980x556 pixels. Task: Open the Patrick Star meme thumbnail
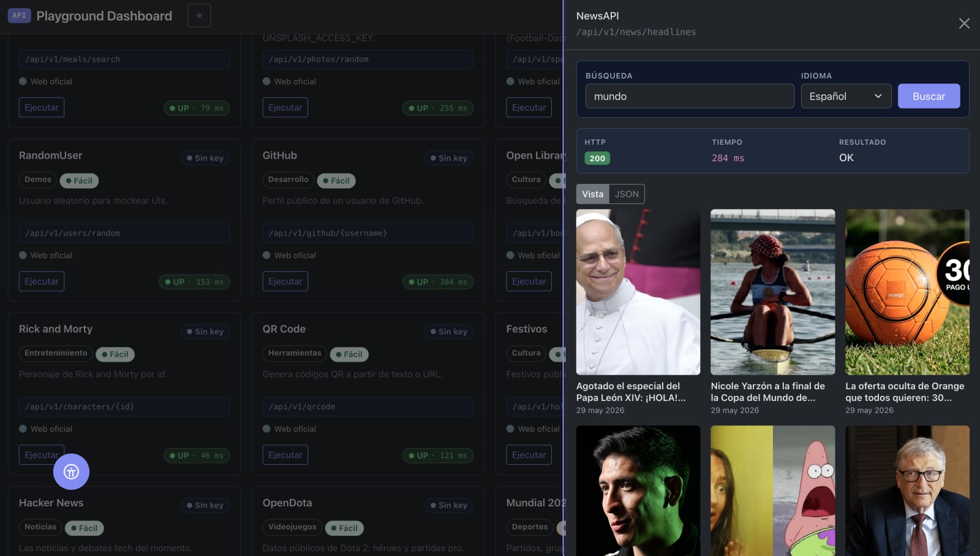click(x=772, y=491)
